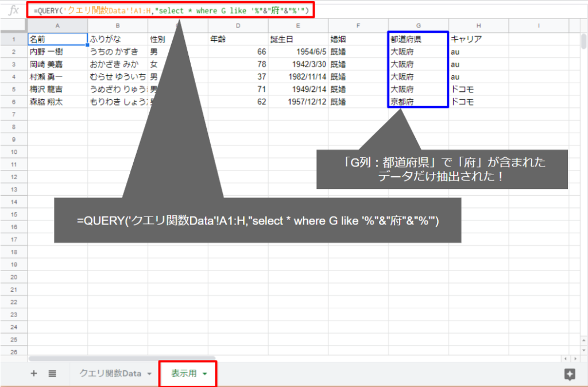588x387 pixels.
Task: Select column E header
Action: [x=298, y=25]
